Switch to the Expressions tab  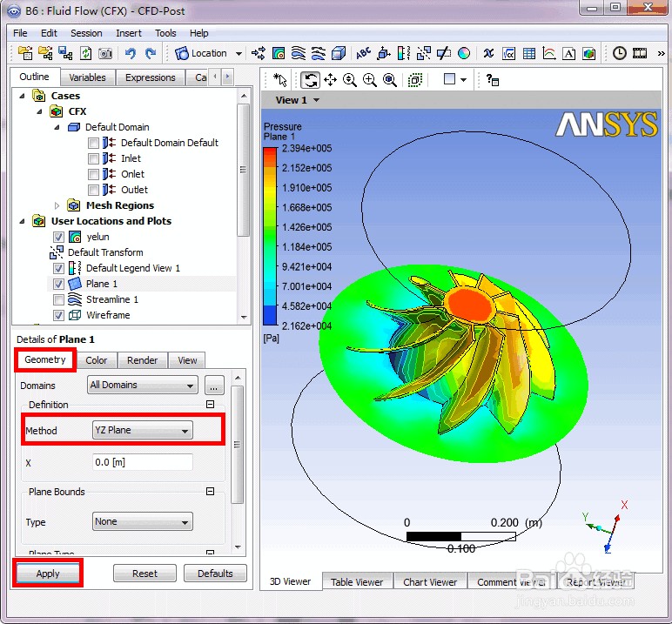[151, 77]
